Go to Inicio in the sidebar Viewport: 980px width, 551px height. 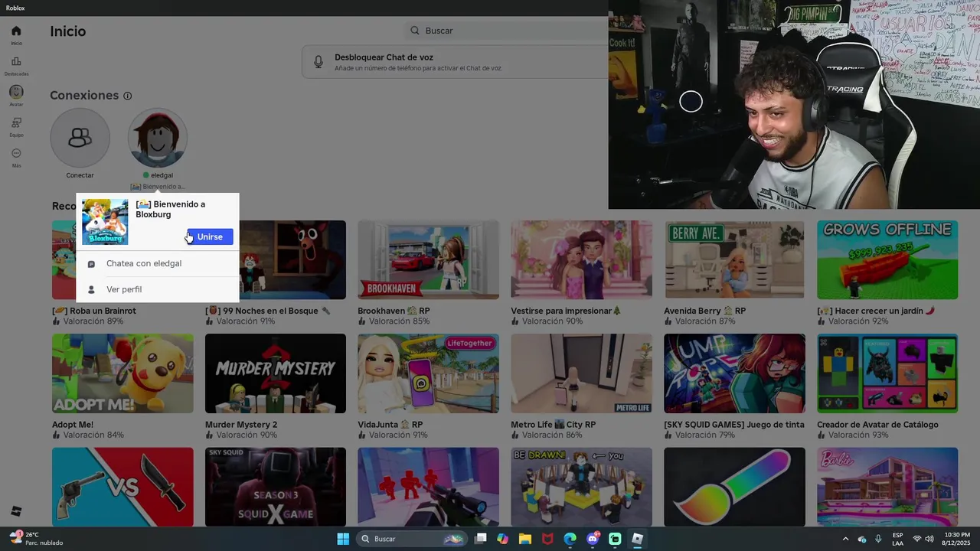click(16, 34)
